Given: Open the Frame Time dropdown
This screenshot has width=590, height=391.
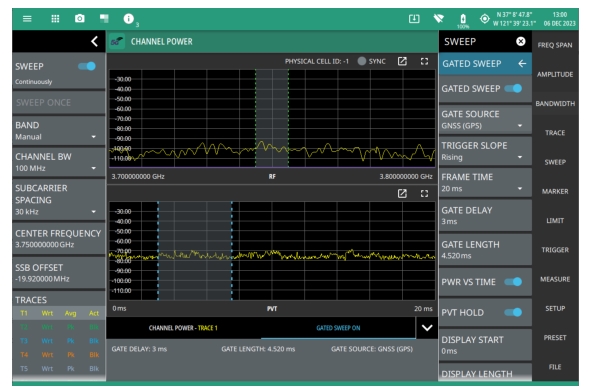Looking at the screenshot, I should point(485,183).
